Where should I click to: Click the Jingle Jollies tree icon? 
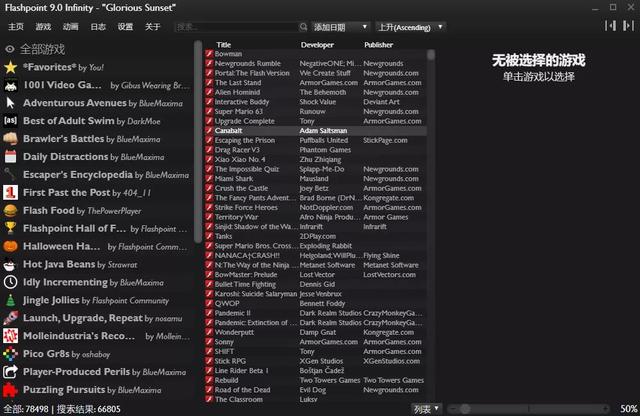pyautogui.click(x=11, y=300)
